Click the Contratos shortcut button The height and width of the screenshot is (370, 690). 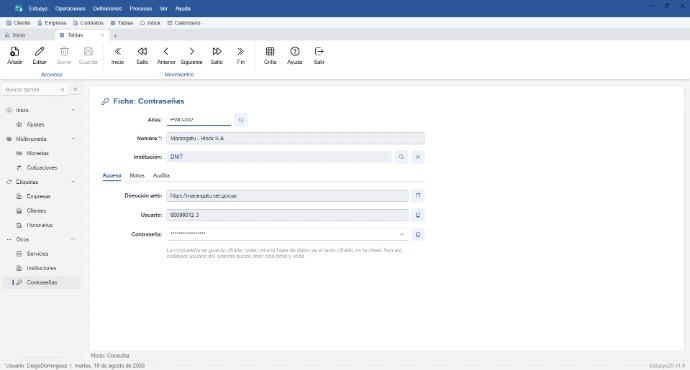click(x=88, y=23)
